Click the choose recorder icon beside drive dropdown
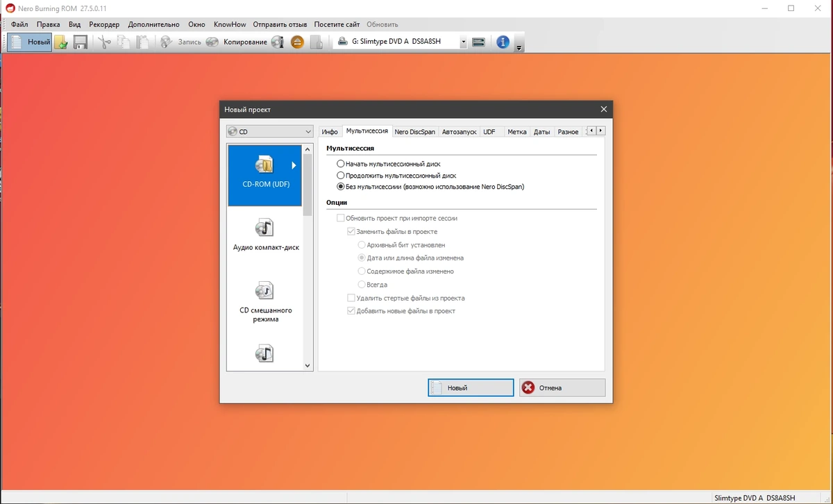Image resolution: width=833 pixels, height=504 pixels. pos(478,42)
